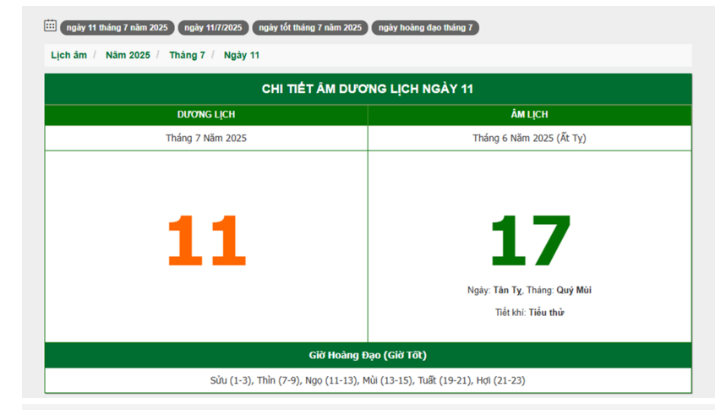This screenshot has height=410, width=724.
Task: Open the "Tháng 7 Năm 2025" solar month
Action: (206, 138)
